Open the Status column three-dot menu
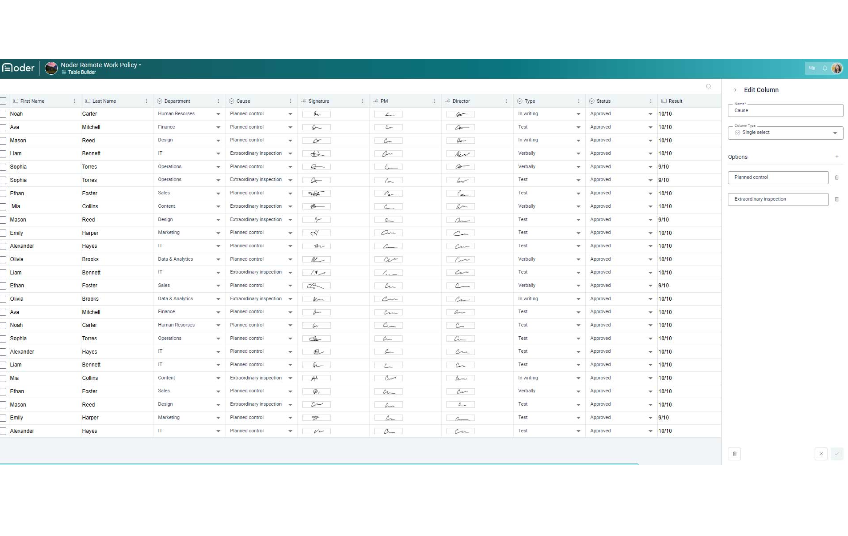 tap(650, 101)
